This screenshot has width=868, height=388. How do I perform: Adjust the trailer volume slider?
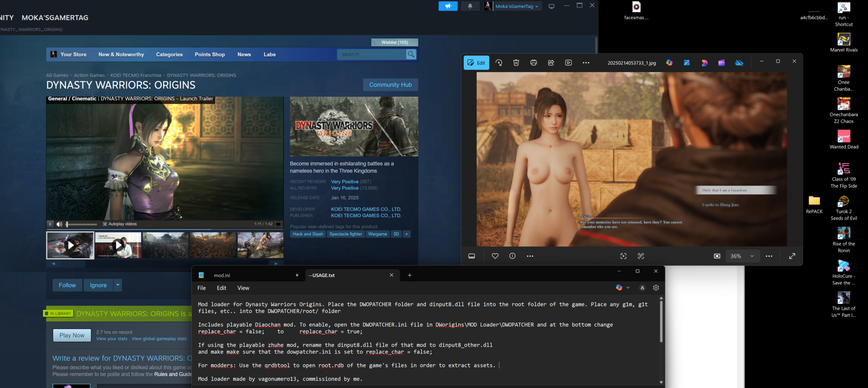81,224
